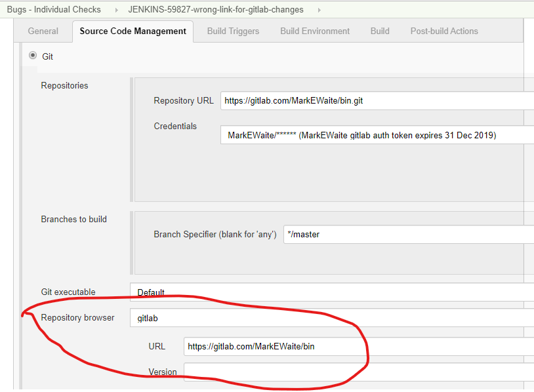Expand arrow after Bugs - Individual Checks breadcrumb
This screenshot has width=534, height=392.
point(117,10)
